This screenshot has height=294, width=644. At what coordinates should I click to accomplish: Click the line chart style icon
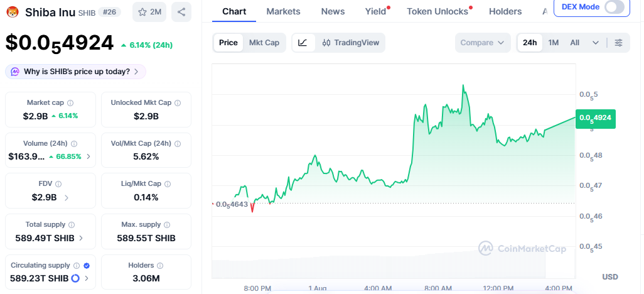(303, 43)
